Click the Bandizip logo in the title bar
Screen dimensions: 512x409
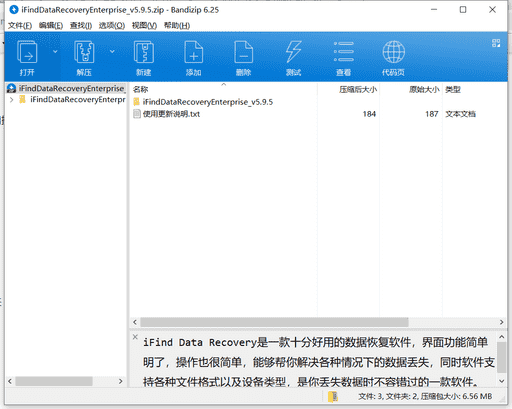tap(14, 10)
